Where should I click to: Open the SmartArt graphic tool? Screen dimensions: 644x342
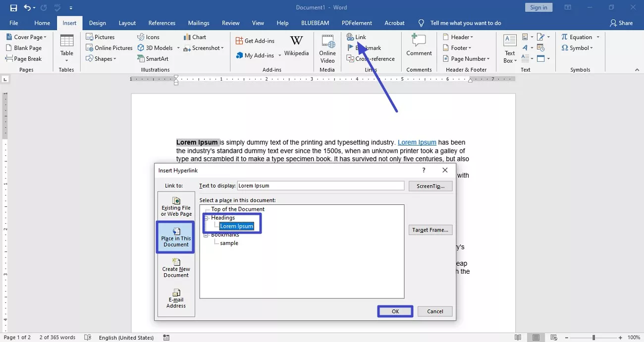(x=153, y=59)
